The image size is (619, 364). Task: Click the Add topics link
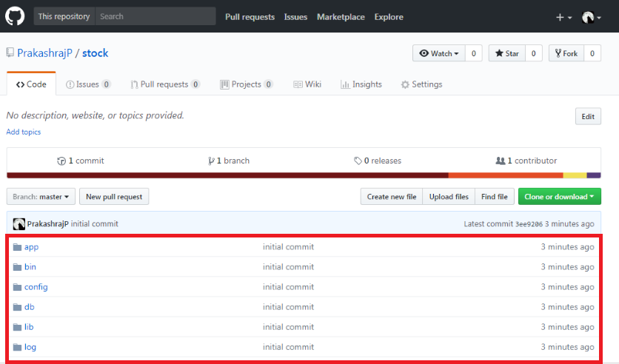coord(24,132)
